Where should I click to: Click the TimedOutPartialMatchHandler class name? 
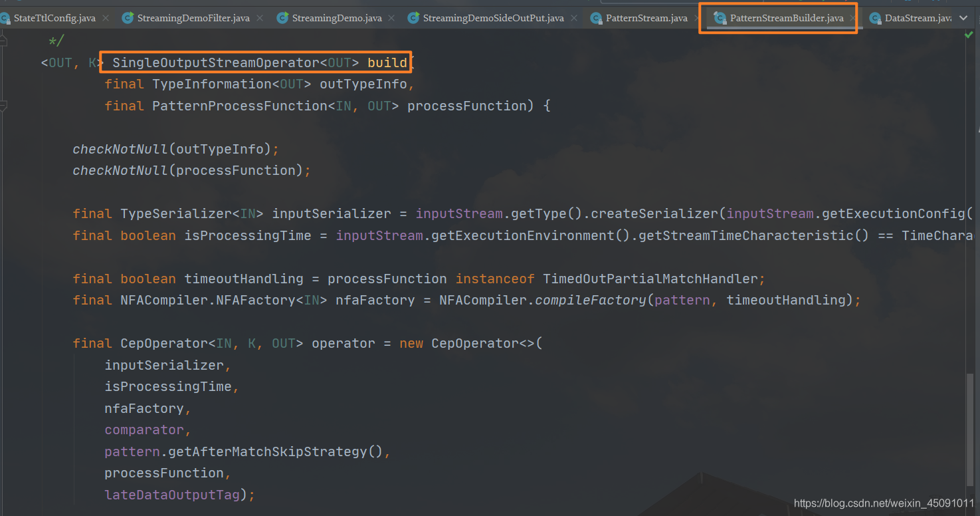click(x=650, y=279)
